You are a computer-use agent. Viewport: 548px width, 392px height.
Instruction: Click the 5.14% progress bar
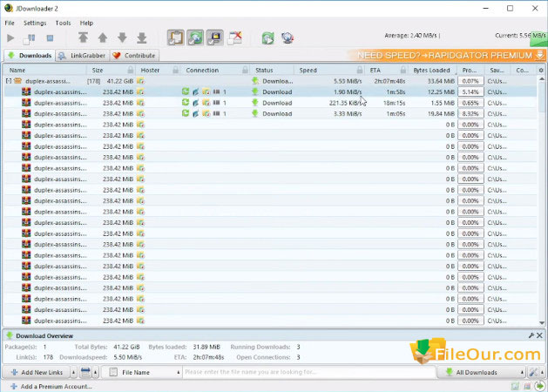(x=470, y=91)
